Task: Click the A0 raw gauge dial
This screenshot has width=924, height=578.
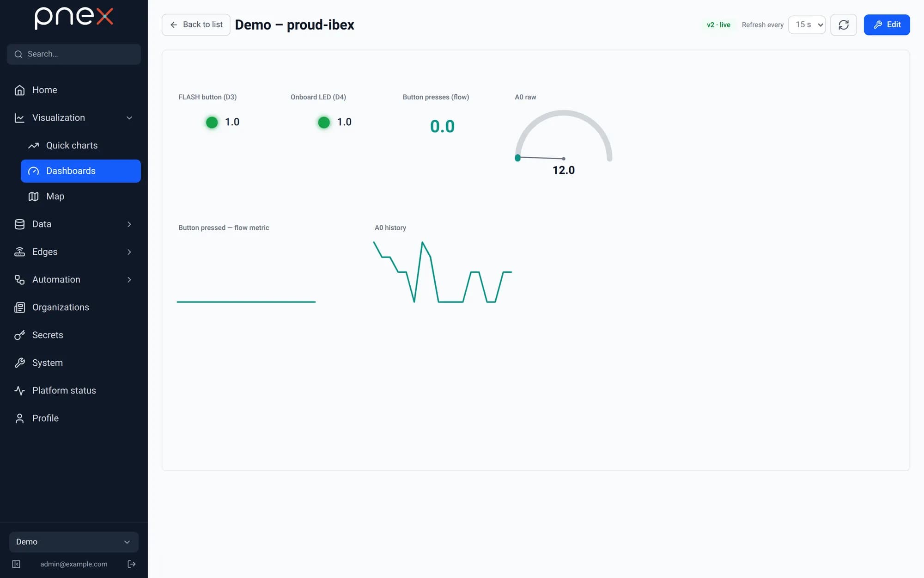Action: [563, 136]
